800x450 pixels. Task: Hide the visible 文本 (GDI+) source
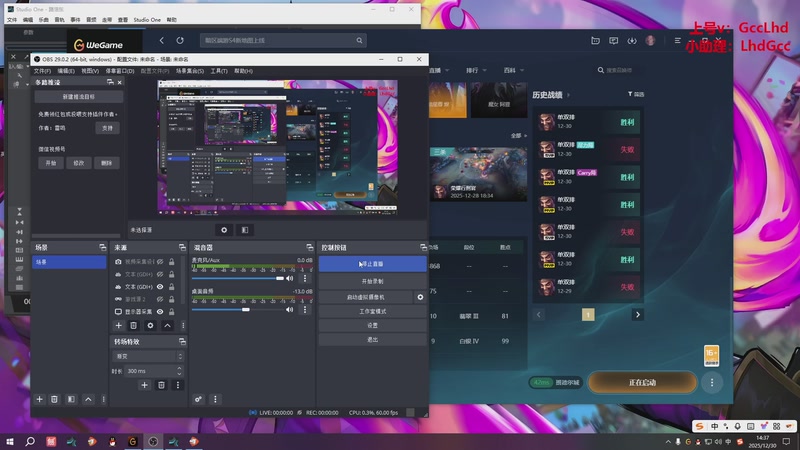click(160, 287)
